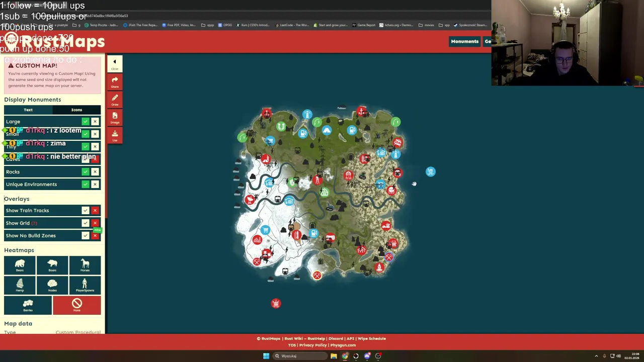Enable the Boars heatmap
The height and width of the screenshot is (362, 644).
click(x=52, y=265)
